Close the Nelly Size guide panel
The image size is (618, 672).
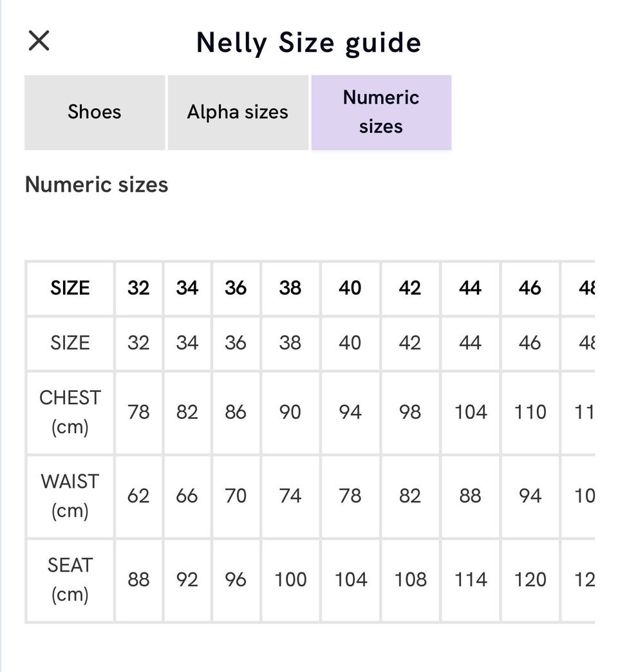coord(39,41)
